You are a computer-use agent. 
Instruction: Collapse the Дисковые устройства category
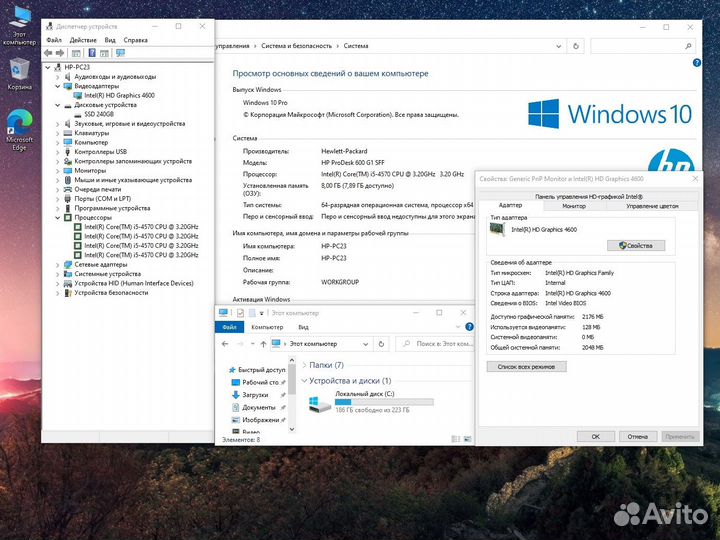[x=58, y=105]
